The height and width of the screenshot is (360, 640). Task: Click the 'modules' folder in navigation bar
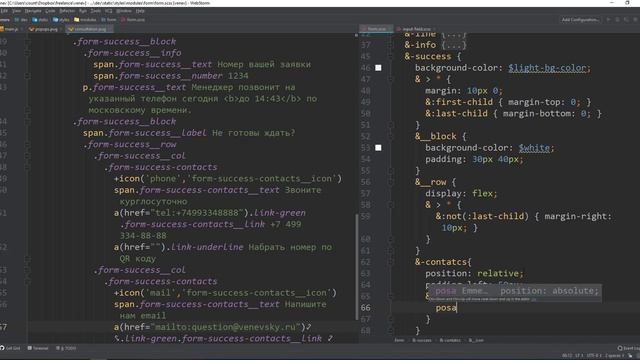pyautogui.click(x=85, y=20)
